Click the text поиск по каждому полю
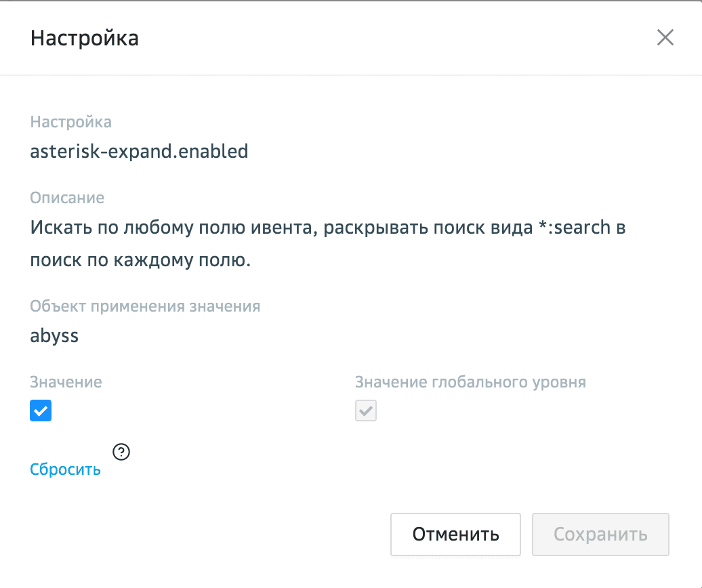The height and width of the screenshot is (588, 702). click(140, 260)
